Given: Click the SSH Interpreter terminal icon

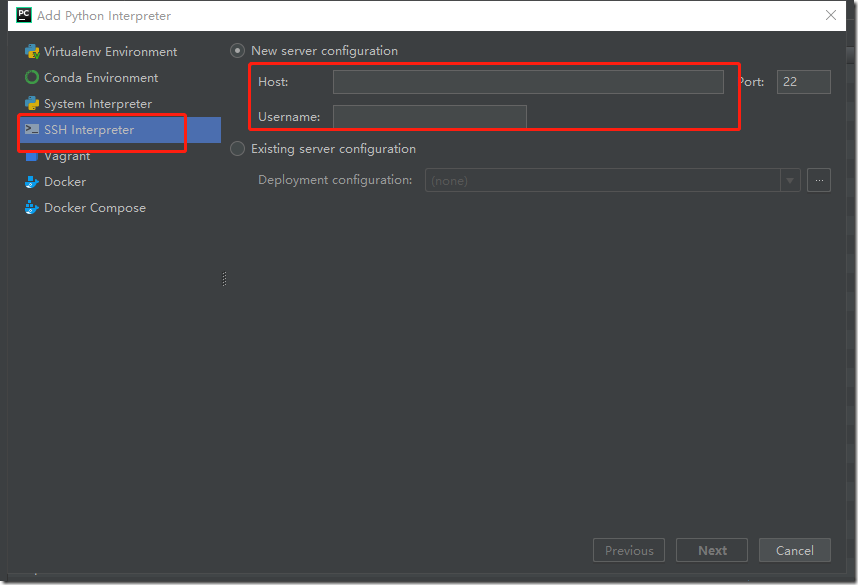Looking at the screenshot, I should (32, 130).
